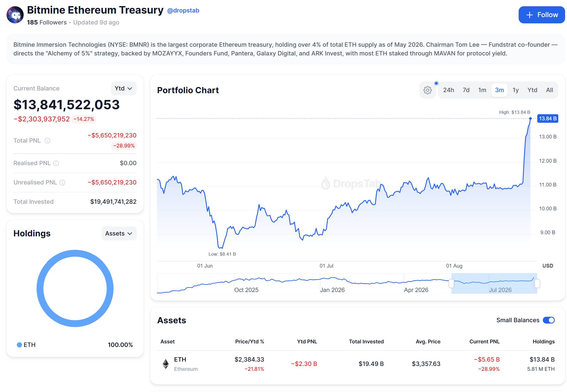567x392 pixels.
Task: Click the Holdings column header
Action: 543,342
